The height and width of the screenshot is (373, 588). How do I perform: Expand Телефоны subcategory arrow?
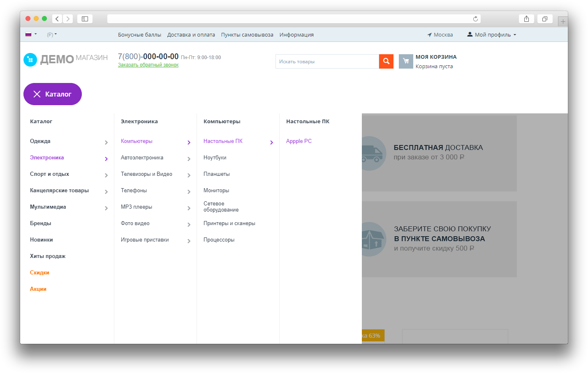[x=189, y=192]
